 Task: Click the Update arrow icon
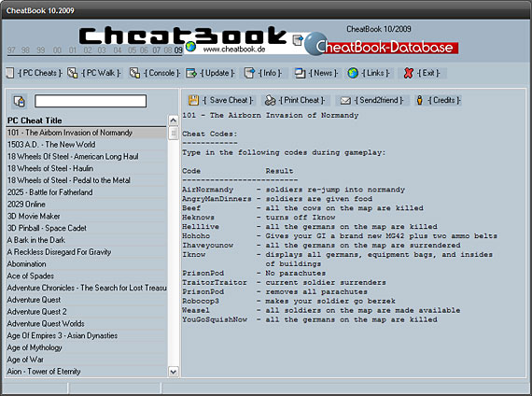(x=191, y=73)
